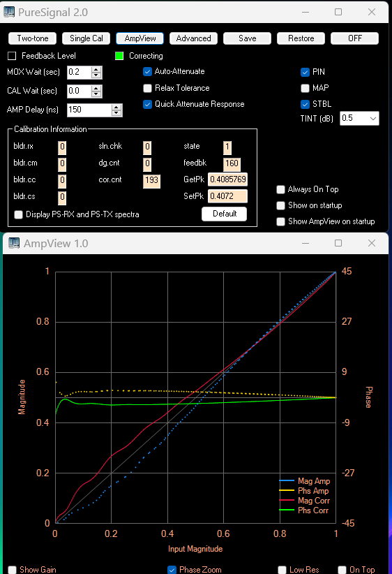The height and width of the screenshot is (574, 392).
Task: Select the state value 1
Action: click(x=227, y=147)
